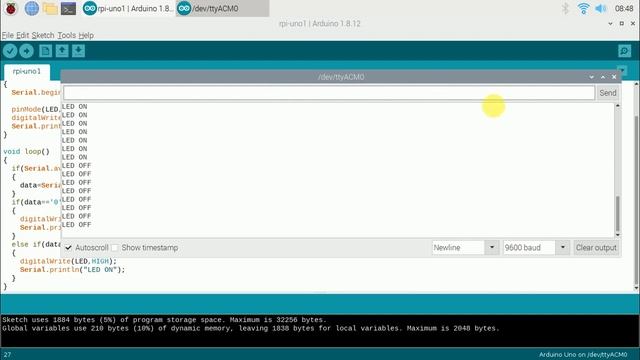Click the serial monitor message input field
The height and width of the screenshot is (360, 640).
click(329, 93)
